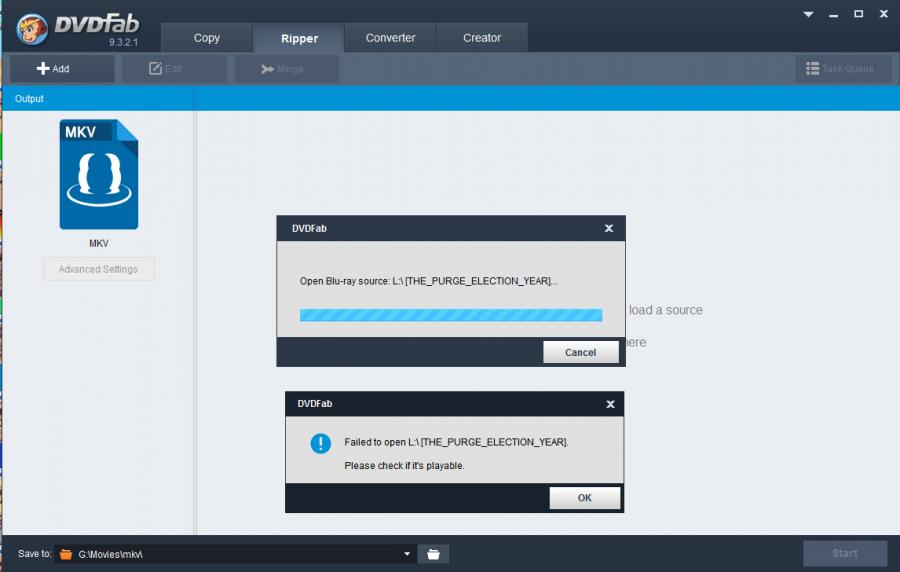This screenshot has width=900, height=572.
Task: Click the Edit toolbar button
Action: pyautogui.click(x=174, y=69)
